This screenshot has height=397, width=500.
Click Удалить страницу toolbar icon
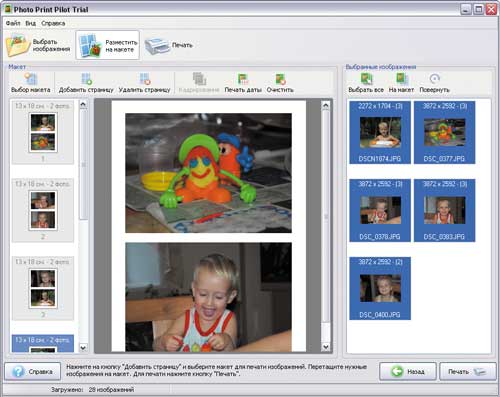pyautogui.click(x=145, y=79)
